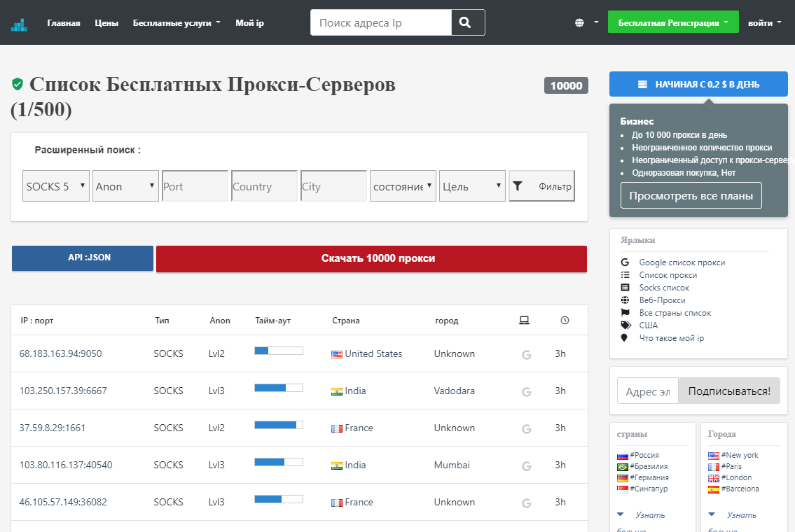Open Цены page
This screenshot has width=795, height=532.
click(x=106, y=23)
